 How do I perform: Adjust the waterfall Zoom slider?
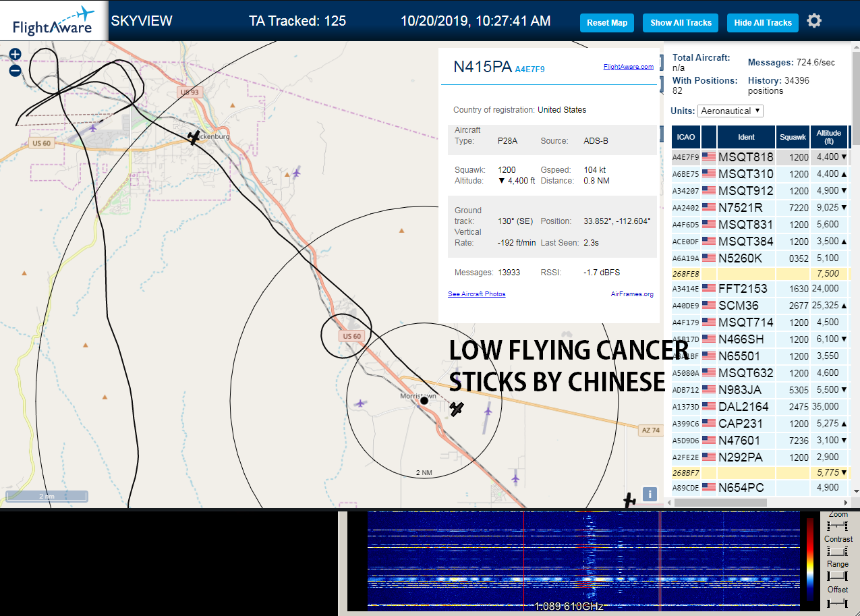pyautogui.click(x=837, y=526)
